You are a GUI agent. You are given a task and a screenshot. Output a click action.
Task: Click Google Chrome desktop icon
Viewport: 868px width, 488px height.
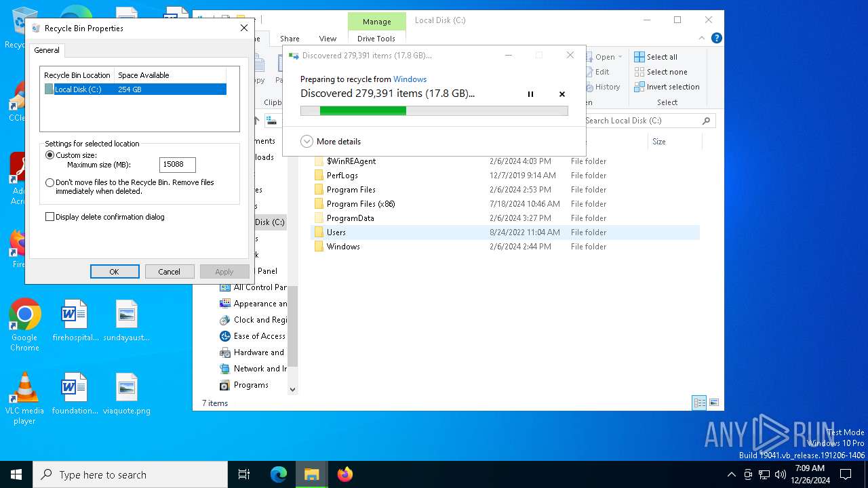click(x=24, y=325)
